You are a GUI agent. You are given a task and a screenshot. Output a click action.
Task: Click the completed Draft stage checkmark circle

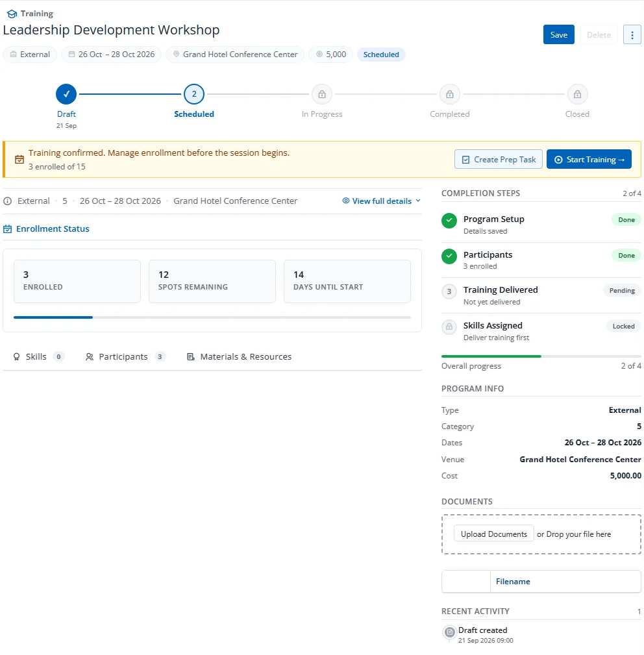click(66, 94)
